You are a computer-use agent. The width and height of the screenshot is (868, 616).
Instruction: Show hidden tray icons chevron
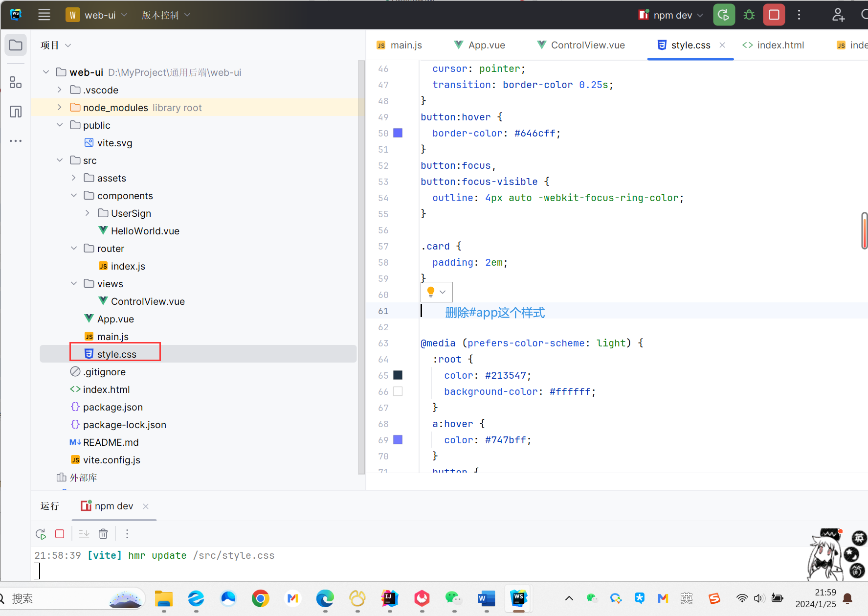(x=569, y=598)
